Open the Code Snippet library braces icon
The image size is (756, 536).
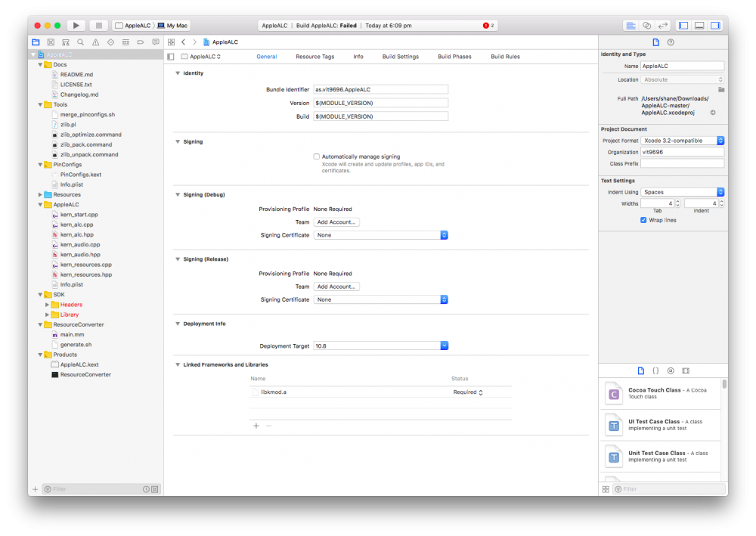coord(655,370)
